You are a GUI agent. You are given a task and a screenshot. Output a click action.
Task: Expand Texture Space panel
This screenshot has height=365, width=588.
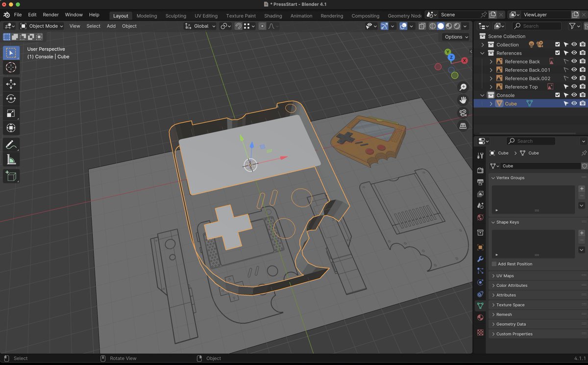tap(510, 305)
